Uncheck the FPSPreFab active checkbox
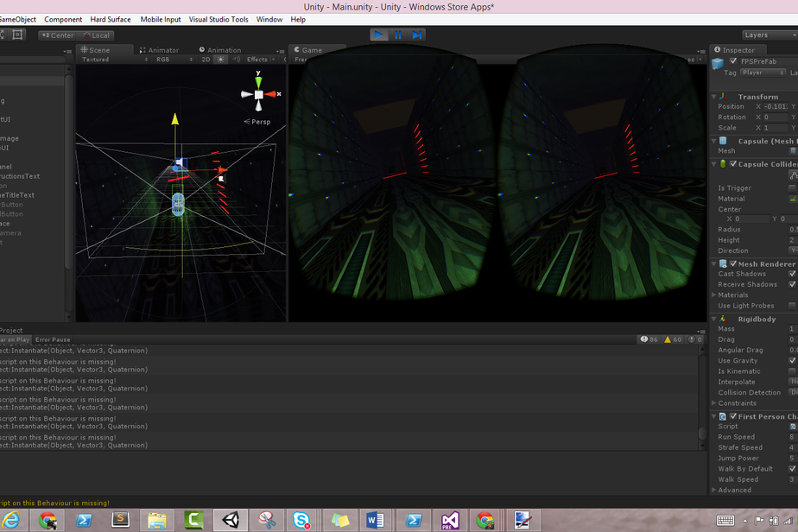The image size is (798, 532). pos(733,61)
